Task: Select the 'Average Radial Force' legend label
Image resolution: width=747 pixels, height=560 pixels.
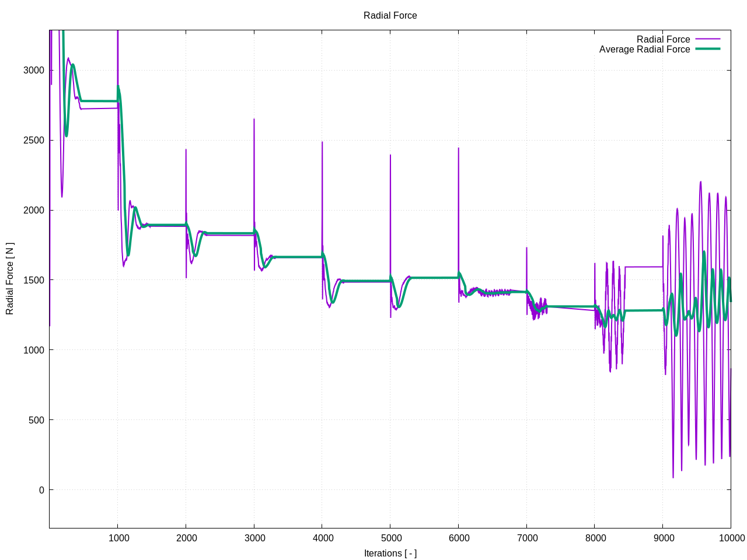Action: point(644,50)
